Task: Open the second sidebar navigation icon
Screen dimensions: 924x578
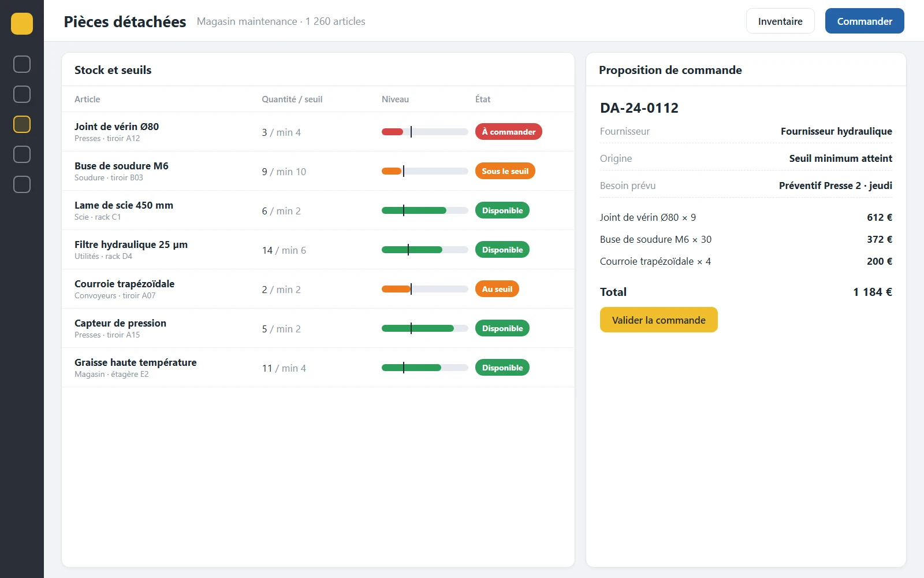Action: pyautogui.click(x=22, y=94)
